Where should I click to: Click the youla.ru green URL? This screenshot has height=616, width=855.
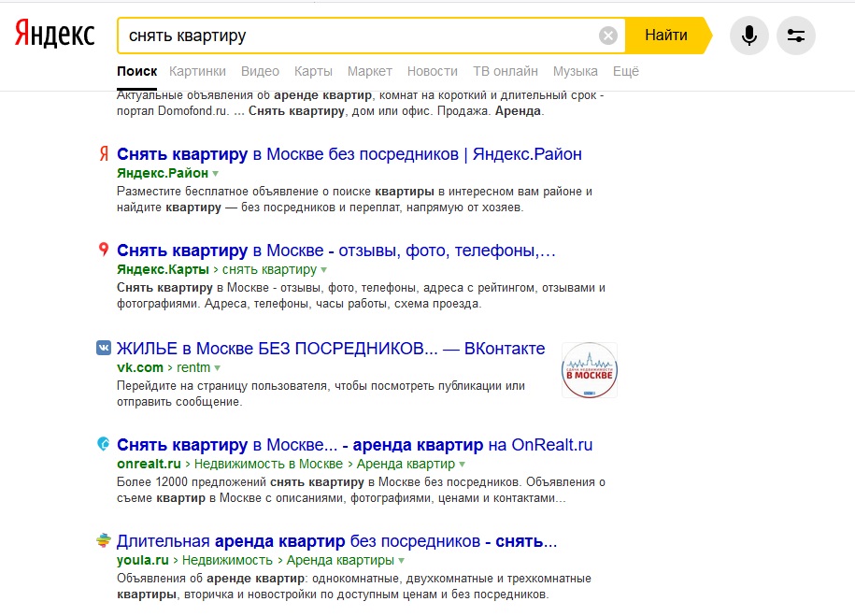(142, 560)
